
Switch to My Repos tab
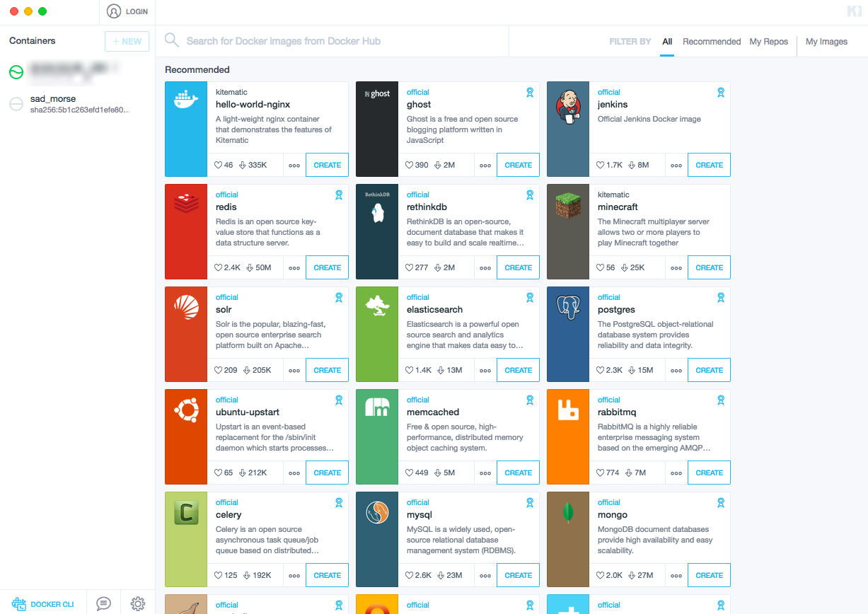769,42
